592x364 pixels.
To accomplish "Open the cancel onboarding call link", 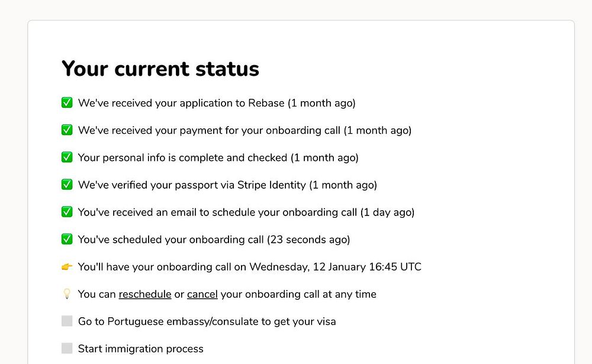I will point(202,294).
